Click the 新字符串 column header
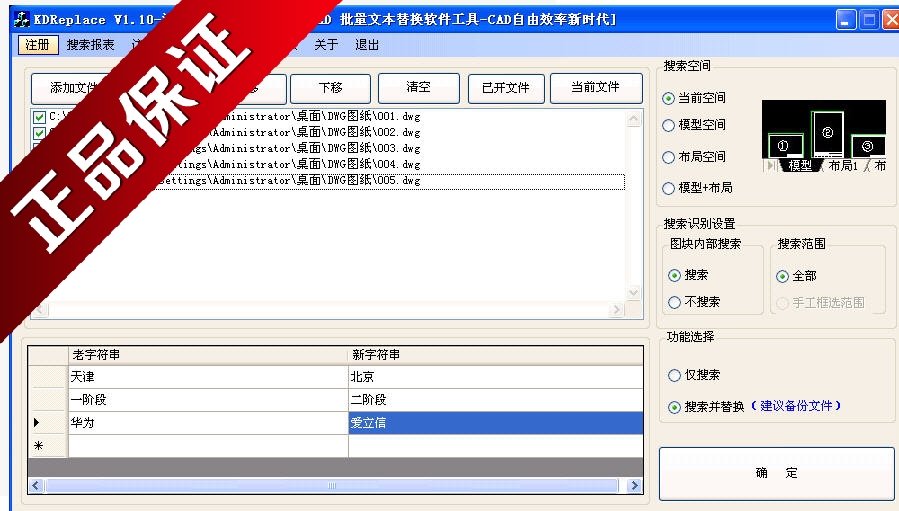The image size is (899, 511). (x=495, y=356)
